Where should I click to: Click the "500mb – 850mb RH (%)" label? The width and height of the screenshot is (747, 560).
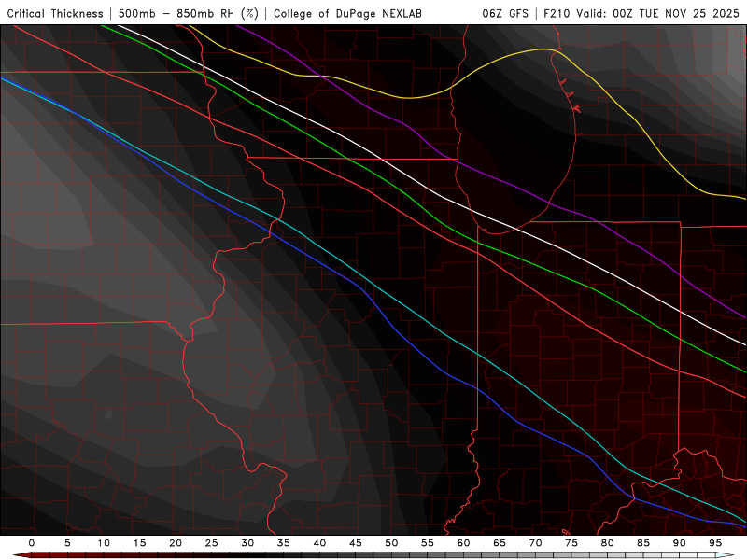pos(189,13)
